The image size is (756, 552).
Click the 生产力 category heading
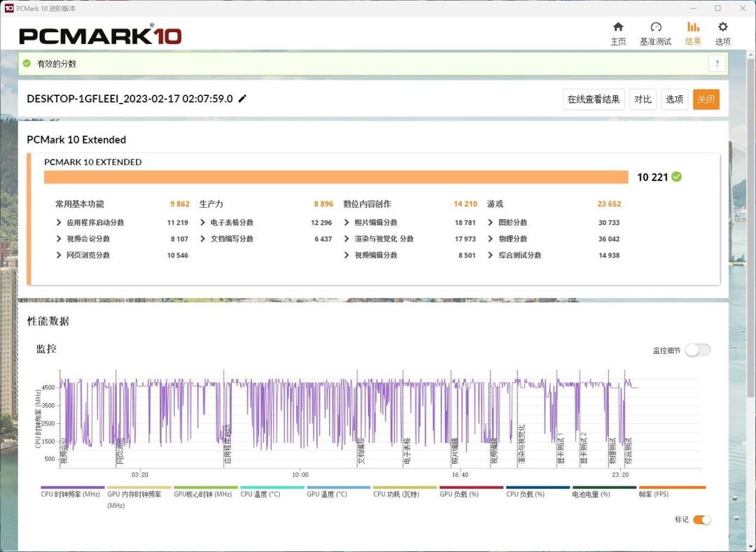point(211,204)
